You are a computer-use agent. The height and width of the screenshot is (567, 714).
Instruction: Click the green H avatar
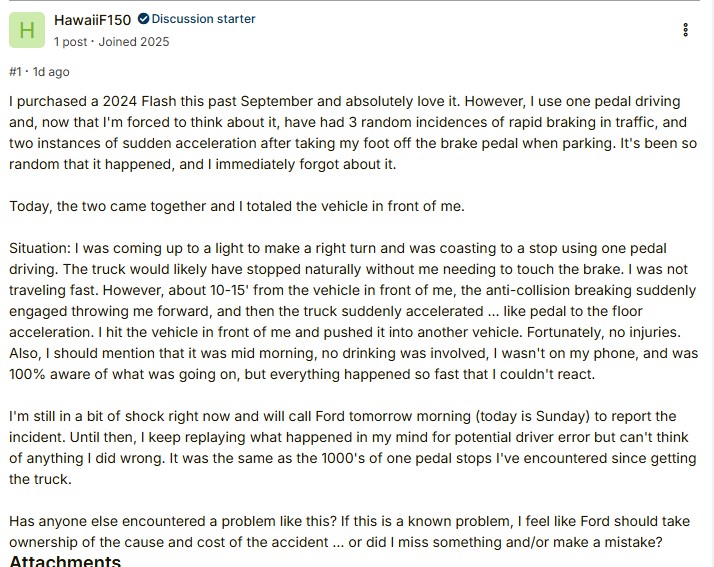(x=27, y=31)
